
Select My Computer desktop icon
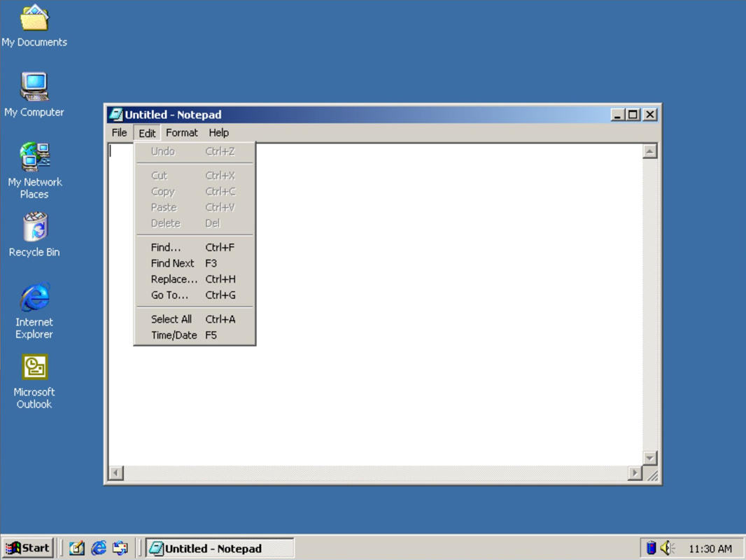pyautogui.click(x=34, y=94)
